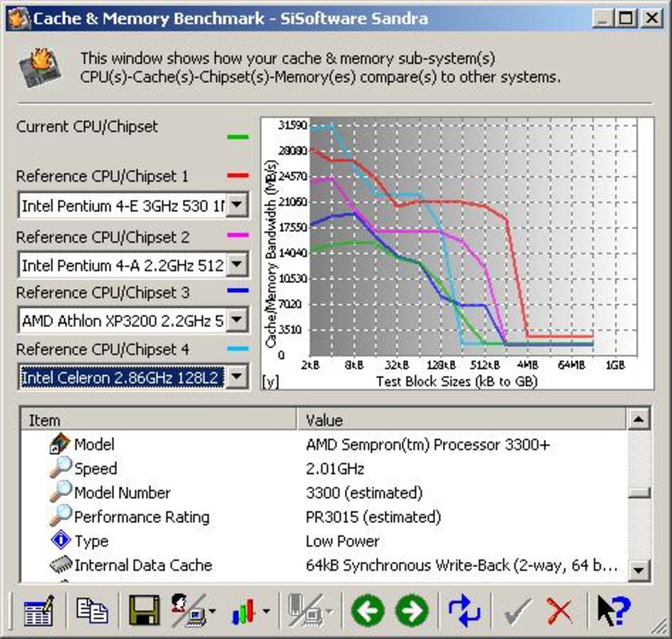Go back with green left arrow
The image size is (672, 639).
pyautogui.click(x=367, y=610)
